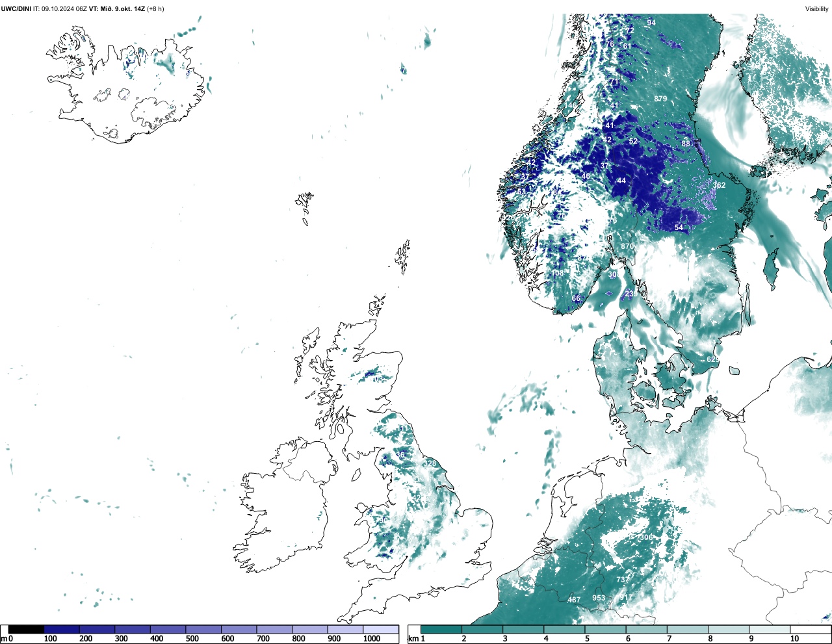Click the 52 visibility value in the dark blue area

[633, 141]
